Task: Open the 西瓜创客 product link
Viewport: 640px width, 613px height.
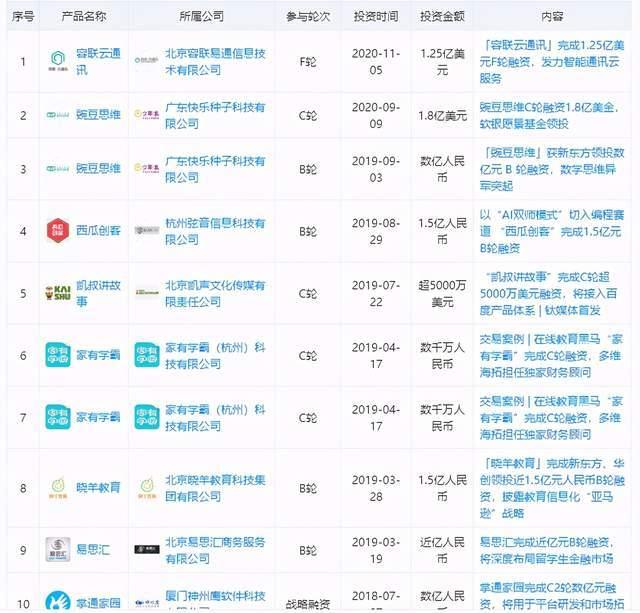Action: point(98,231)
